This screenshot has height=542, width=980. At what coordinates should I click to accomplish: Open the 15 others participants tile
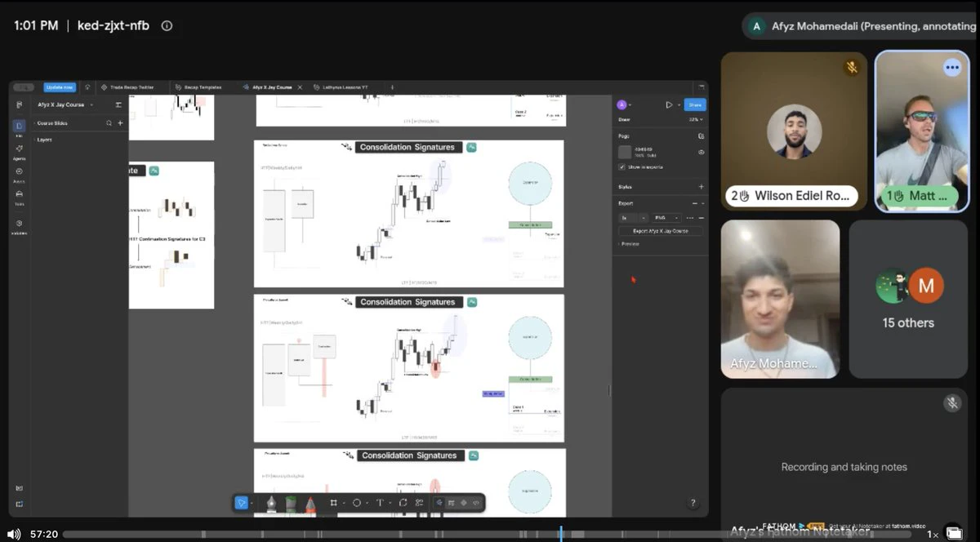pyautogui.click(x=908, y=299)
